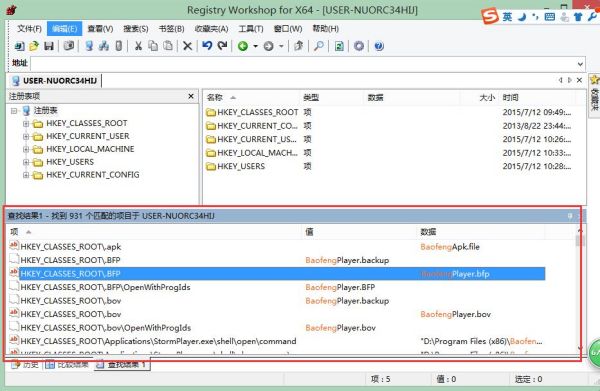Open the 编辑(E) menu
The image size is (600, 391).
coord(64,29)
